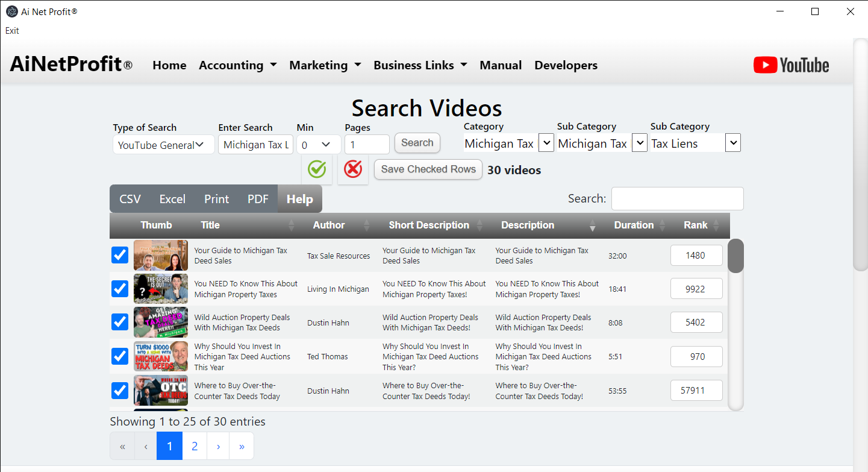Expand the Type of Search dropdown
This screenshot has height=472, width=868.
(163, 145)
